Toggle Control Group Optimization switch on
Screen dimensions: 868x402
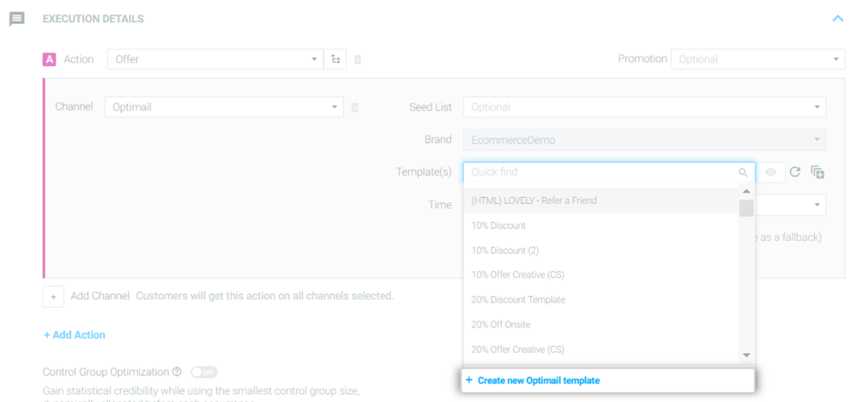tap(204, 372)
